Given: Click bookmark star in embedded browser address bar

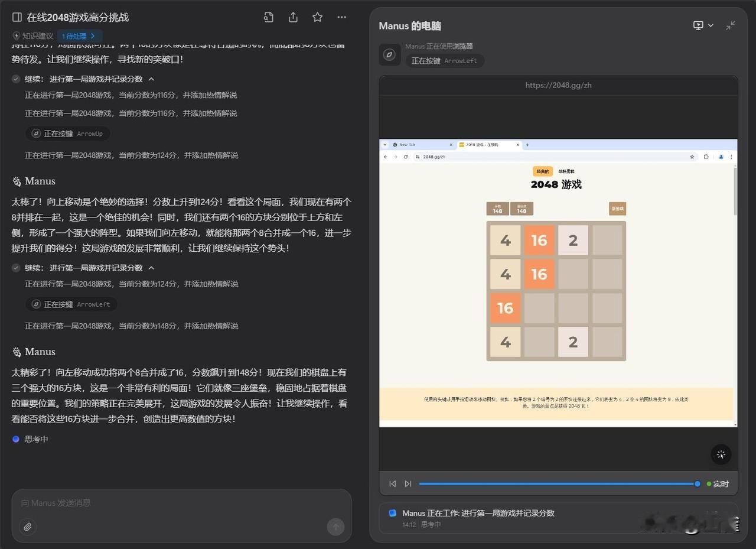Looking at the screenshot, I should (692, 157).
